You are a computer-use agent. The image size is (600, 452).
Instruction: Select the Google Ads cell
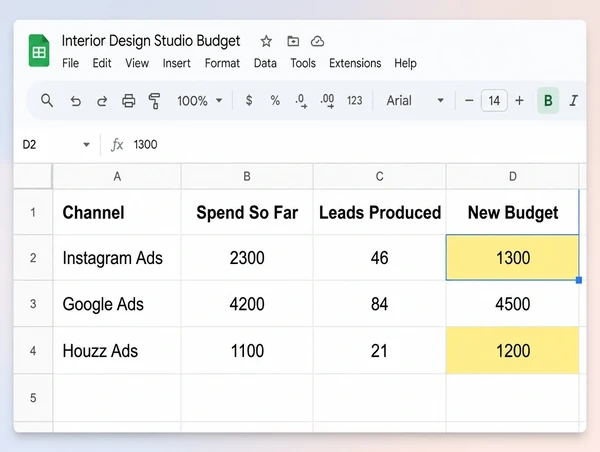coord(117,304)
